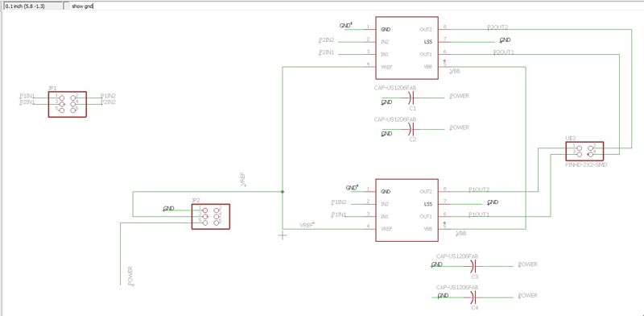Select the P2IN2 label beside upper chip
This screenshot has width=644, height=316.
click(327, 40)
